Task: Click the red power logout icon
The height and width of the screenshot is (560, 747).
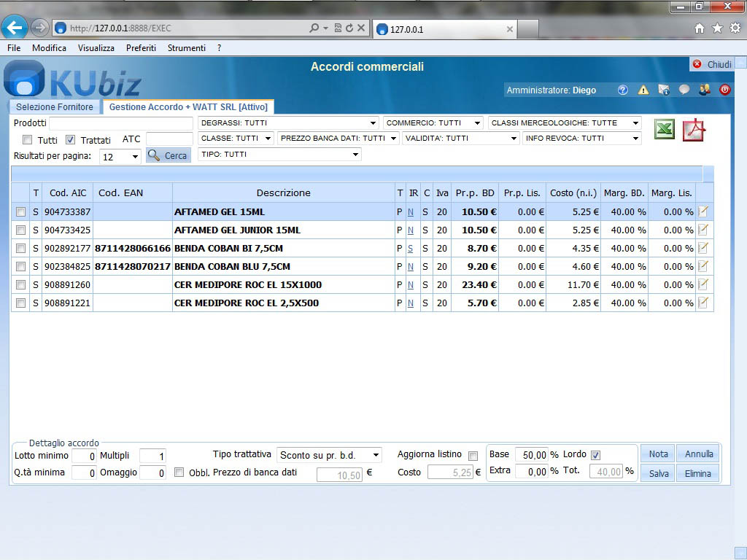Action: pyautogui.click(x=724, y=90)
